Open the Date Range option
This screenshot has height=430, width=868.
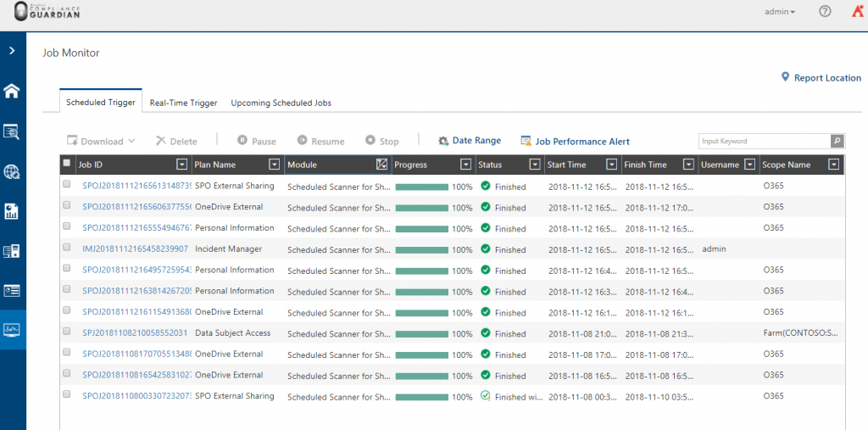(470, 142)
